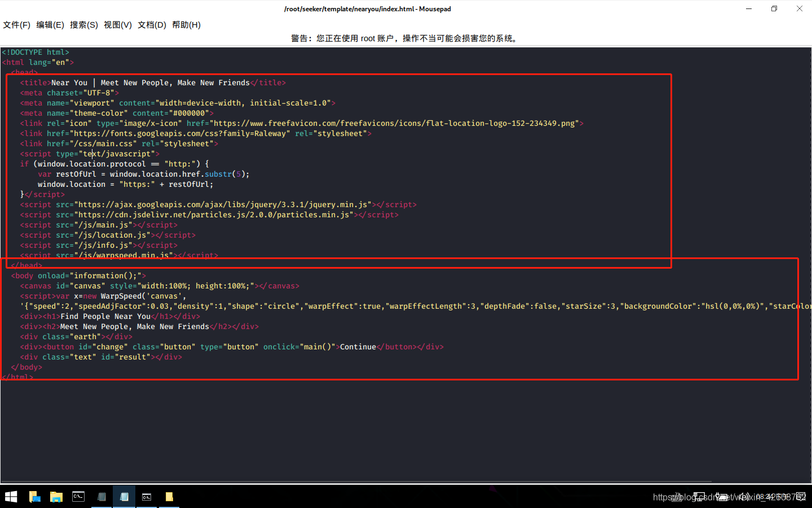
Task: Open the 帮助(H) menu
Action: point(186,25)
